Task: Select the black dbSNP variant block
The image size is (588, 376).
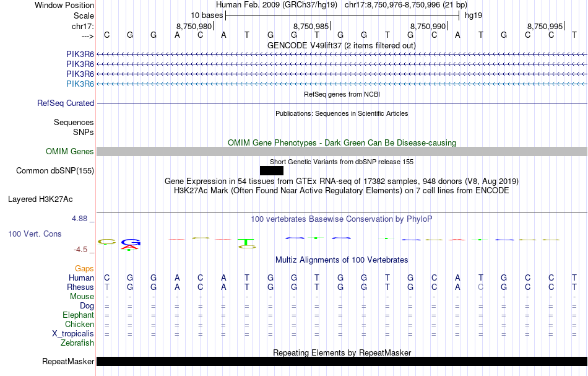Action: tap(272, 171)
